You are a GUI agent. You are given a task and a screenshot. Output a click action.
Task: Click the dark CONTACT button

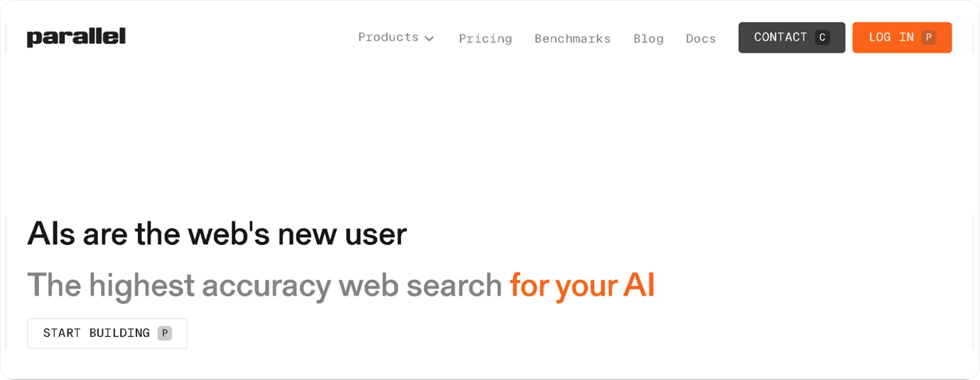click(791, 37)
